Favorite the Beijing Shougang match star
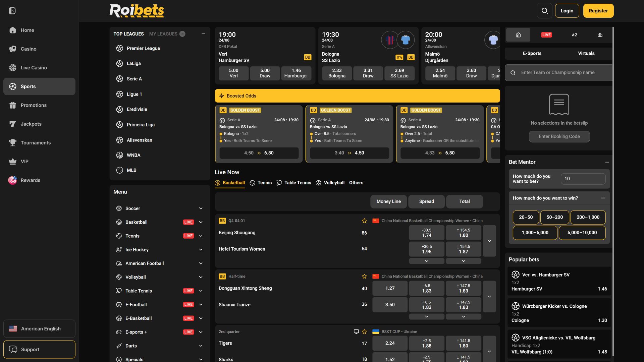 pos(364,221)
